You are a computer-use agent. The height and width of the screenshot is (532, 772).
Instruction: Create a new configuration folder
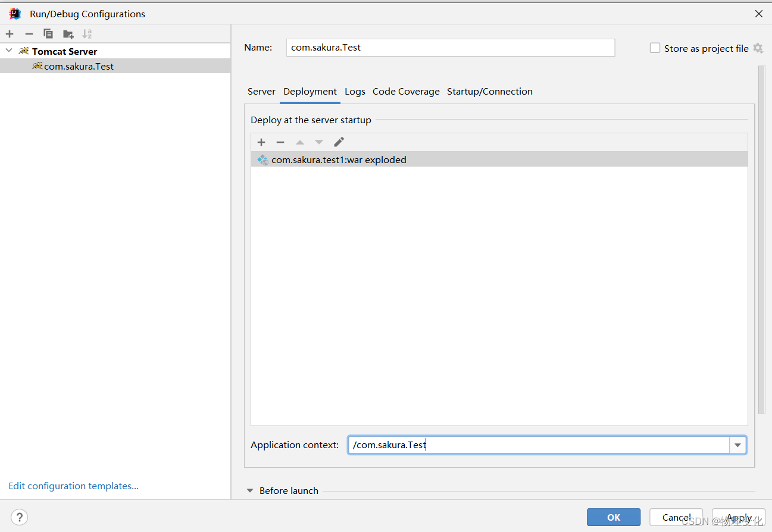click(68, 34)
